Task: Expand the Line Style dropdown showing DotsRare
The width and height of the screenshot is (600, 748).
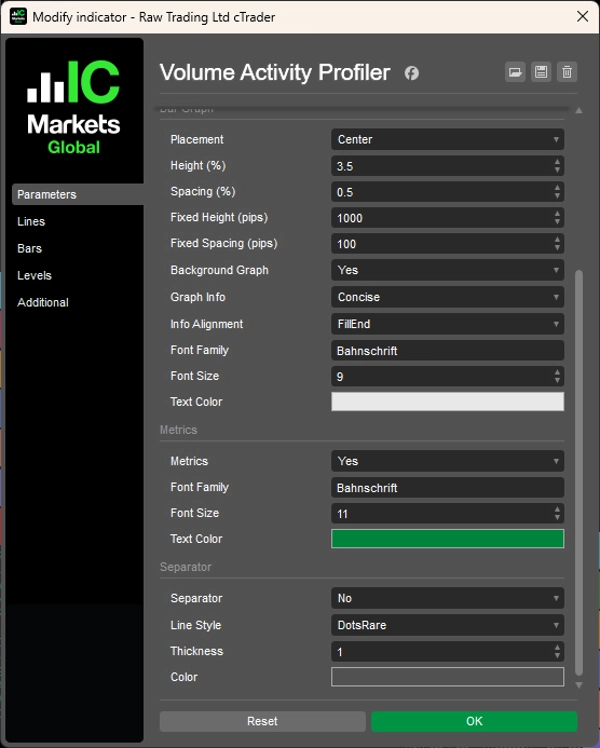Action: coord(447,625)
